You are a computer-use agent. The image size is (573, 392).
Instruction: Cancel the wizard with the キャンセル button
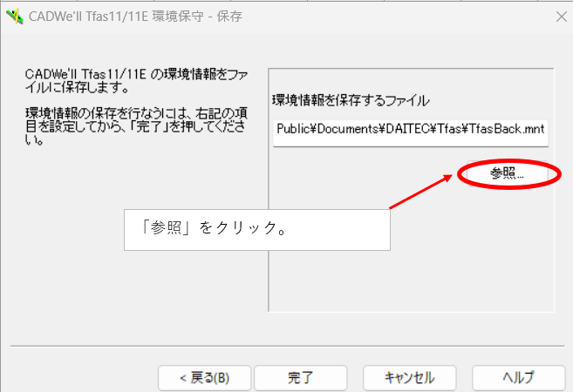coord(410,378)
